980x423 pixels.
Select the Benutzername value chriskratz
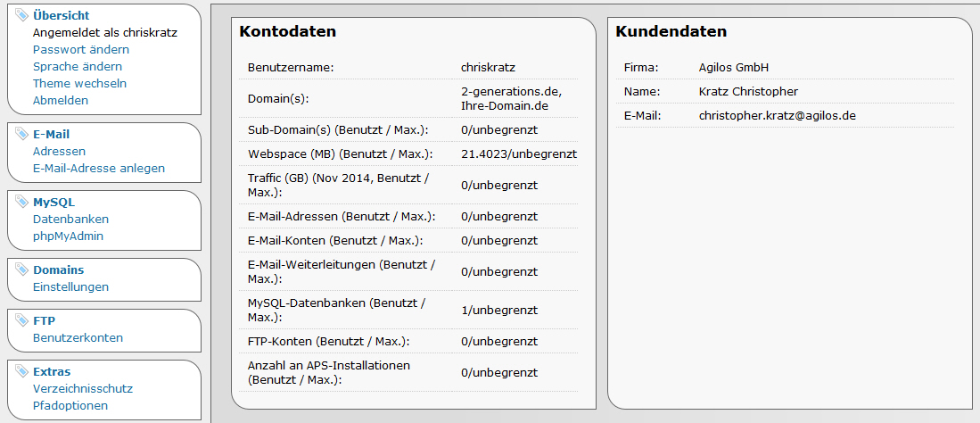coord(488,67)
